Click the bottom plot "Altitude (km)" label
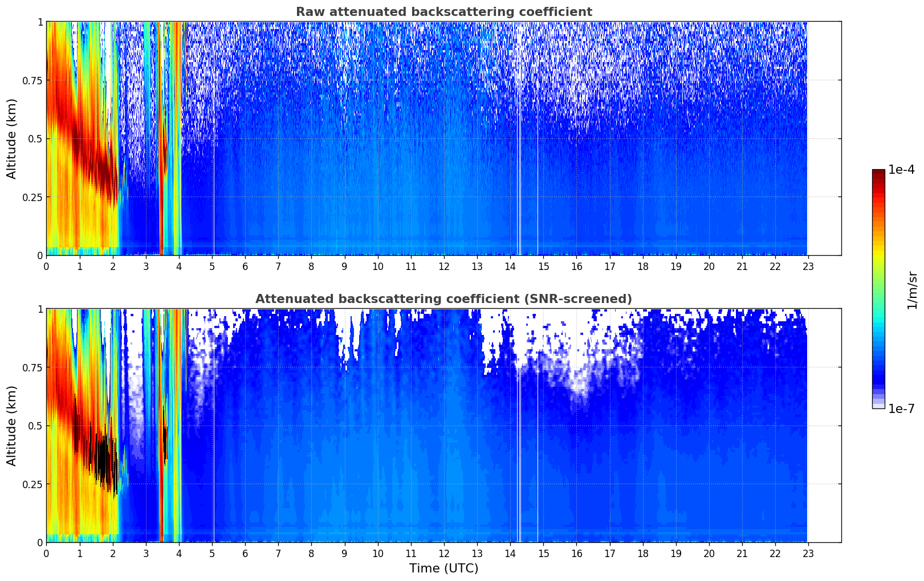The height and width of the screenshot is (581, 924). click(x=12, y=425)
